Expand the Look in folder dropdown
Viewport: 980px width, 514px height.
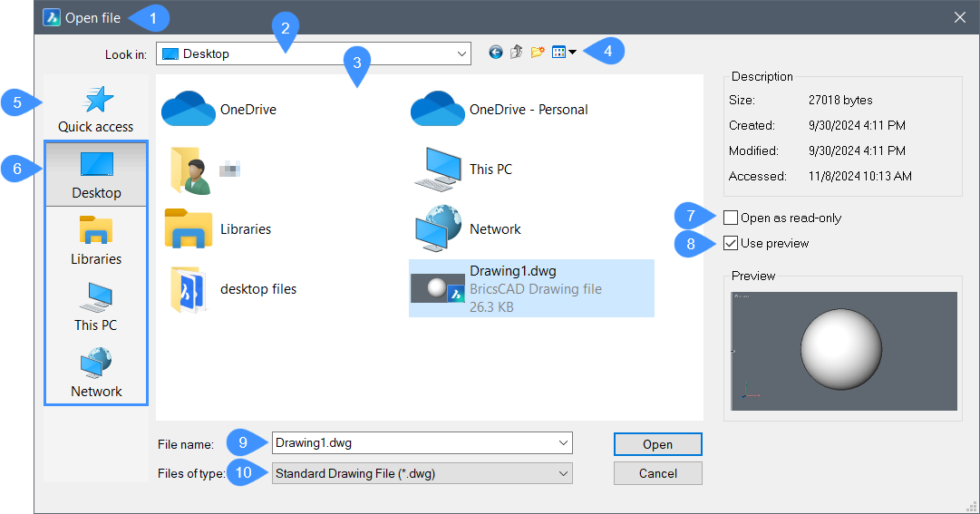461,53
